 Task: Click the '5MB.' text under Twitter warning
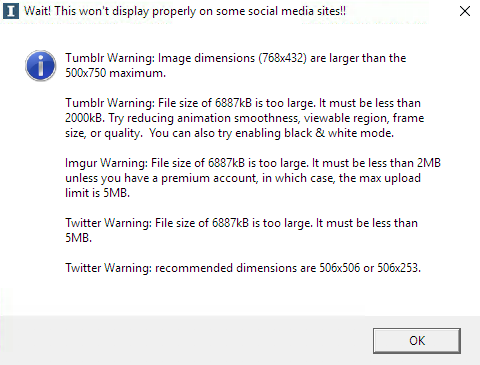click(78, 238)
